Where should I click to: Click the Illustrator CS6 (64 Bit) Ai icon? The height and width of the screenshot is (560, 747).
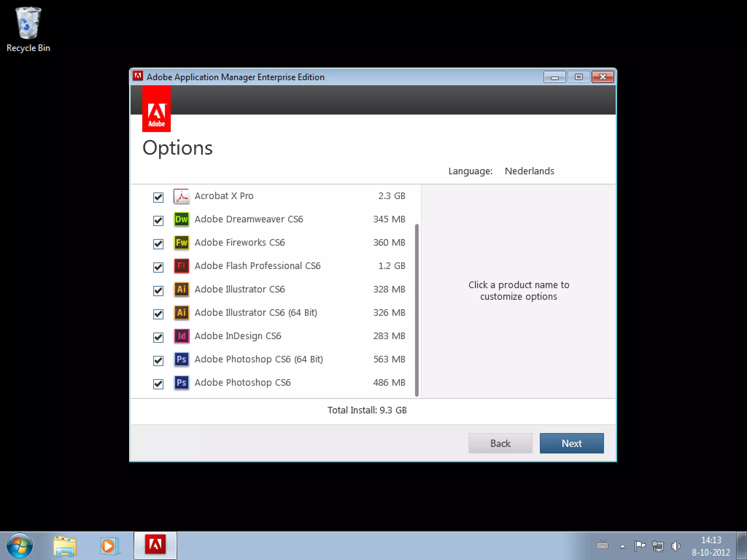(x=181, y=312)
